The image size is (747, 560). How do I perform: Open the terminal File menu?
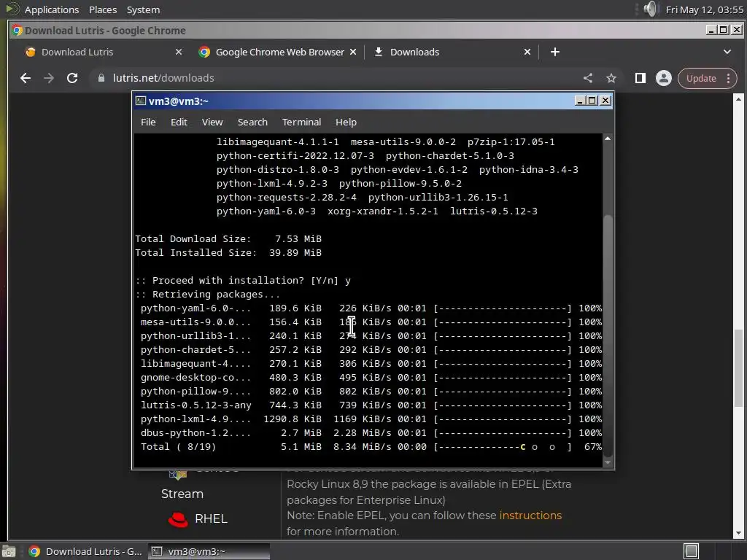[148, 122]
